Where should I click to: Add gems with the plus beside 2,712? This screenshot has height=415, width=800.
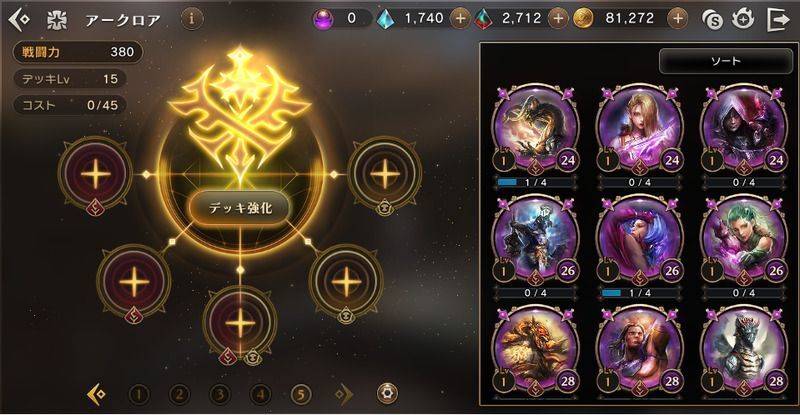pyautogui.click(x=559, y=19)
